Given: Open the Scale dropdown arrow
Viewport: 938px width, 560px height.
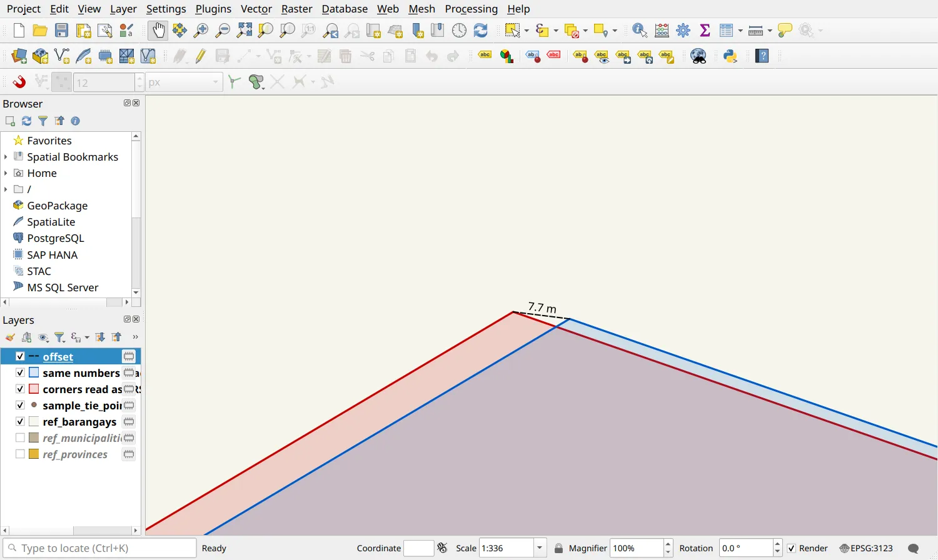Looking at the screenshot, I should click(540, 548).
